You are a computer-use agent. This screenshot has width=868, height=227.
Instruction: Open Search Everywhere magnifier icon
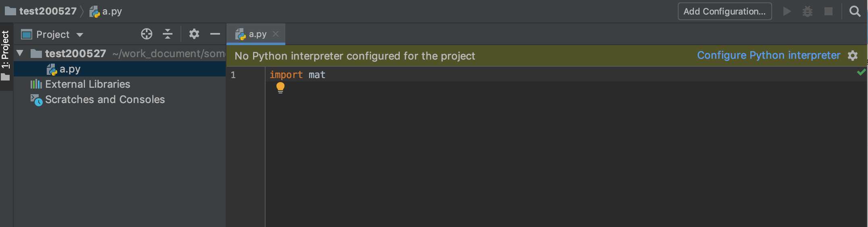(x=855, y=11)
